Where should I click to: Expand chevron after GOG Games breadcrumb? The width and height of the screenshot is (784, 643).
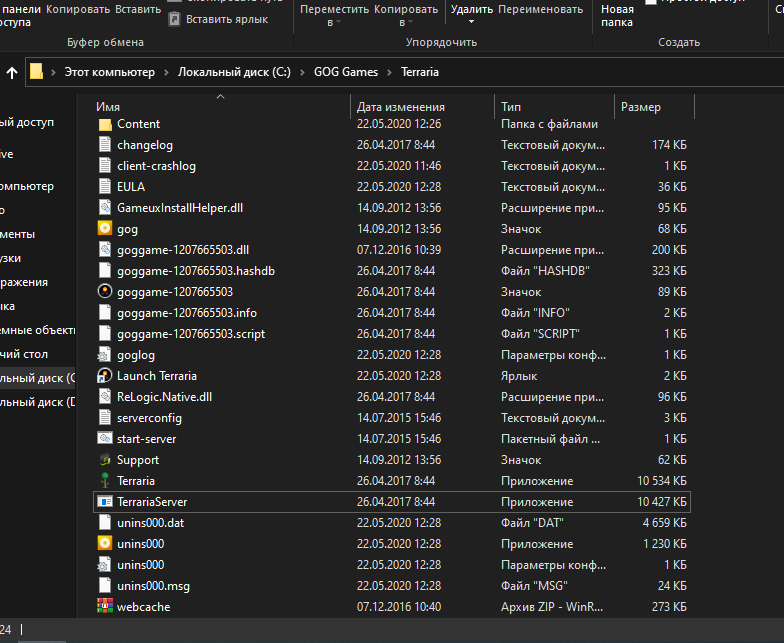coord(390,72)
